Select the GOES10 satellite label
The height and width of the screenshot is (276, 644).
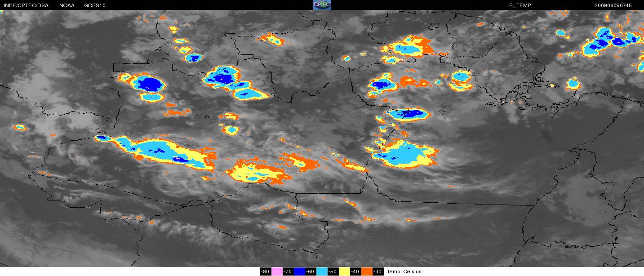tap(95, 5)
